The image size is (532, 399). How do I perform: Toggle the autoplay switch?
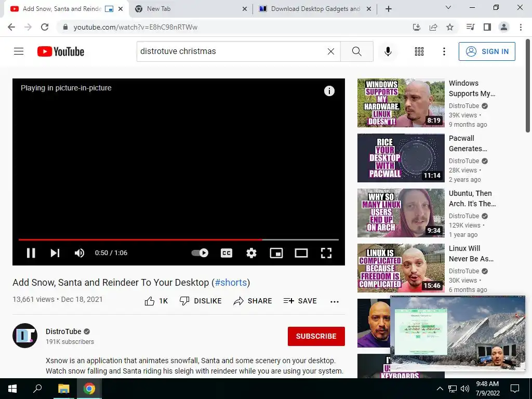200,253
